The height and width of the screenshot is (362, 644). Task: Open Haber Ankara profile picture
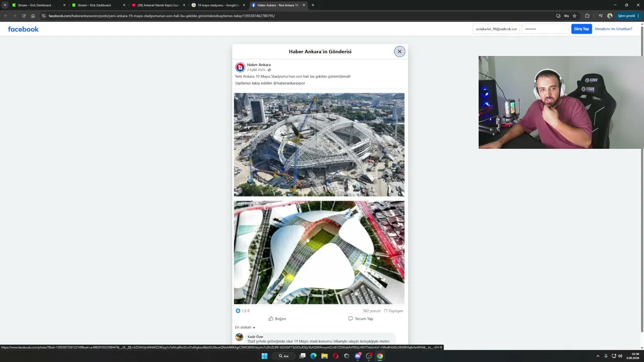240,67
